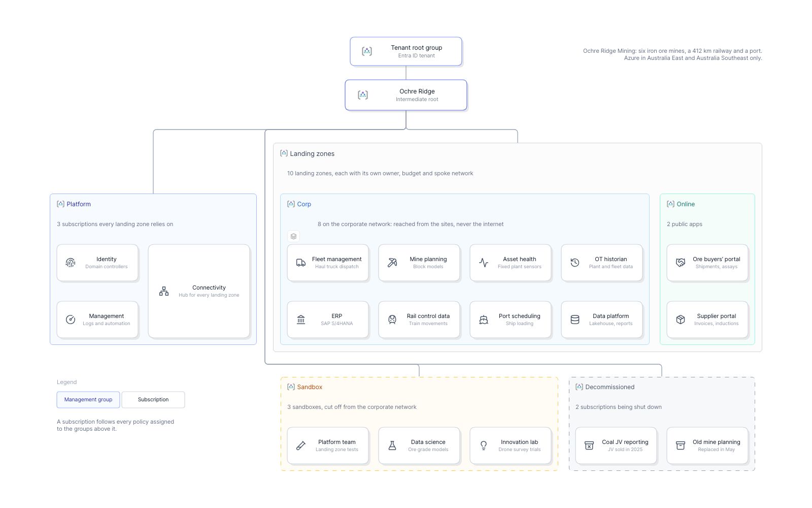The width and height of the screenshot is (812, 508).
Task: Click the flask icon on Data science
Action: (x=392, y=446)
